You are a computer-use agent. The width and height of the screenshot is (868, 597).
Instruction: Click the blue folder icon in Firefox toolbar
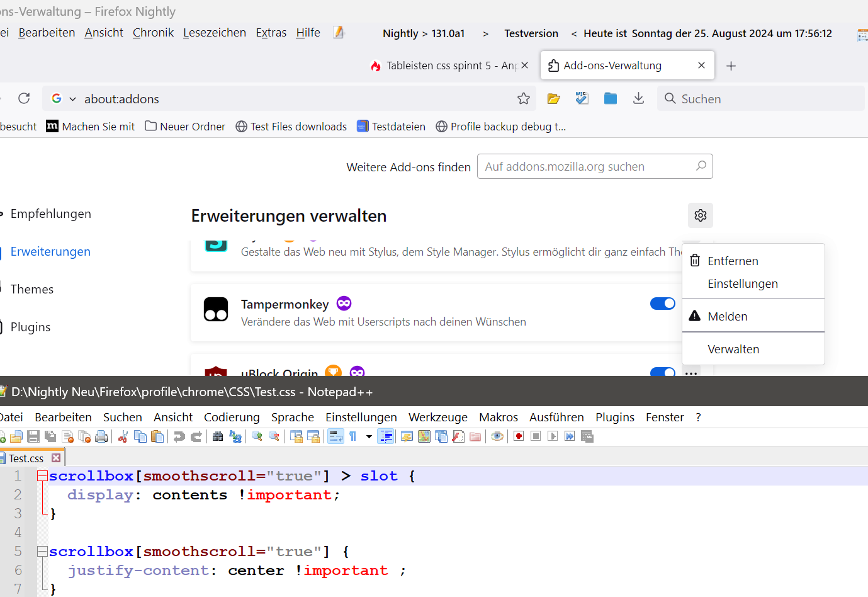pyautogui.click(x=610, y=98)
